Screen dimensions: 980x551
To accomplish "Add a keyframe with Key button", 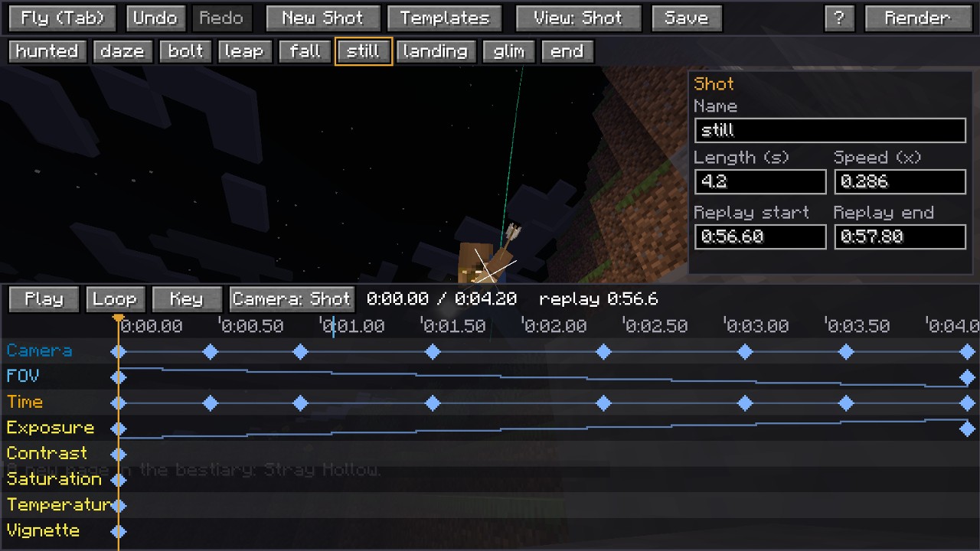I will (x=186, y=299).
